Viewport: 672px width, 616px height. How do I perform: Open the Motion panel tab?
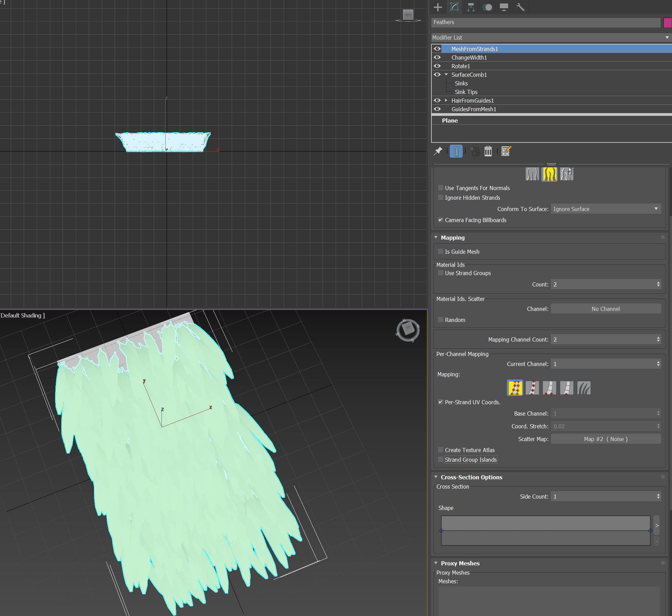[487, 7]
